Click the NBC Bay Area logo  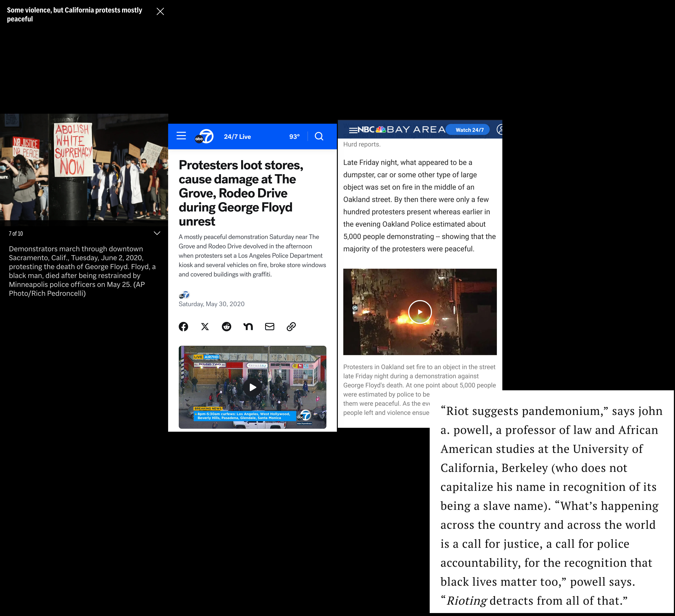401,129
